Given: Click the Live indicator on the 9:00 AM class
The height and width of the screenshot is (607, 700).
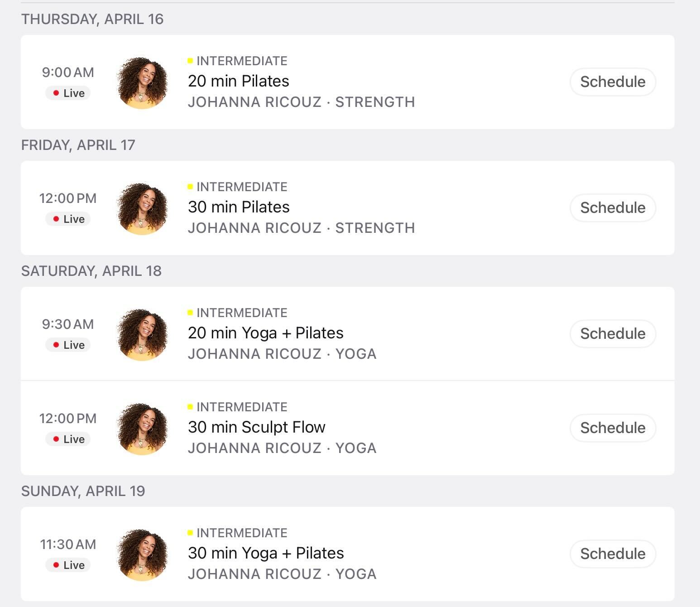Looking at the screenshot, I should point(67,93).
